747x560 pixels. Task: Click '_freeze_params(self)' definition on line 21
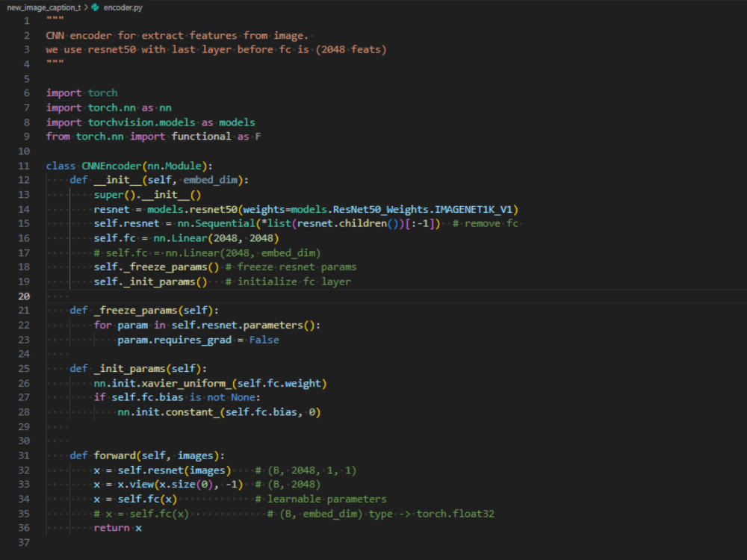(153, 311)
